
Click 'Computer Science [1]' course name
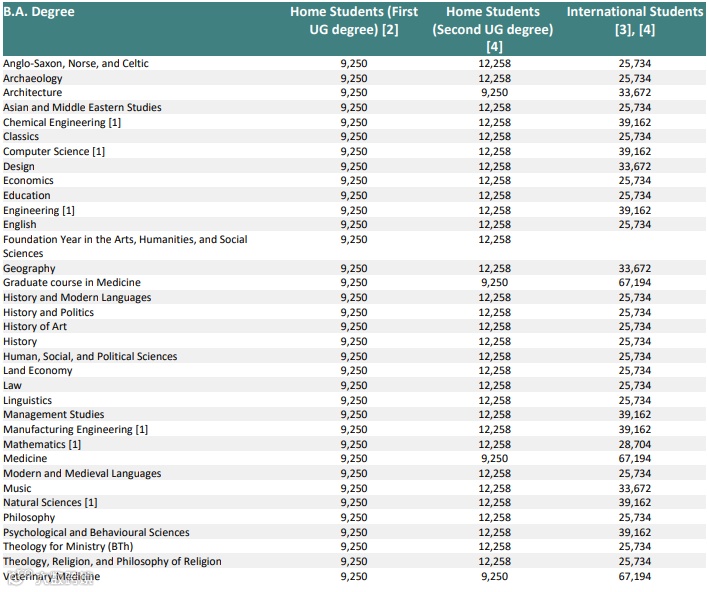tap(54, 151)
